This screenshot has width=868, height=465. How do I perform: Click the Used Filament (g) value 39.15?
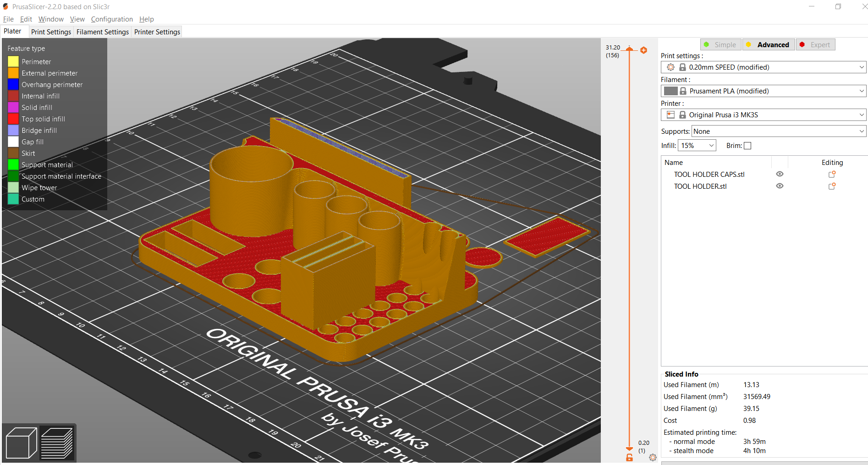click(751, 409)
